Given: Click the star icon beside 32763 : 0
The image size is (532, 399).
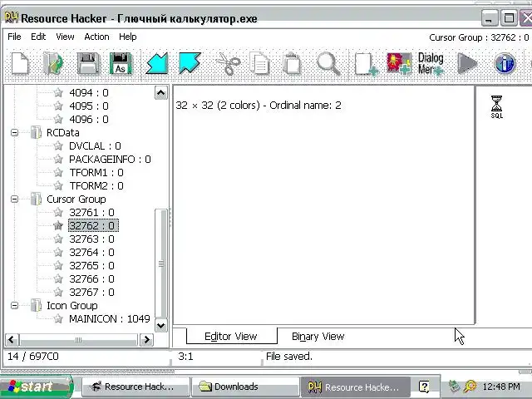Looking at the screenshot, I should click(x=58, y=239).
